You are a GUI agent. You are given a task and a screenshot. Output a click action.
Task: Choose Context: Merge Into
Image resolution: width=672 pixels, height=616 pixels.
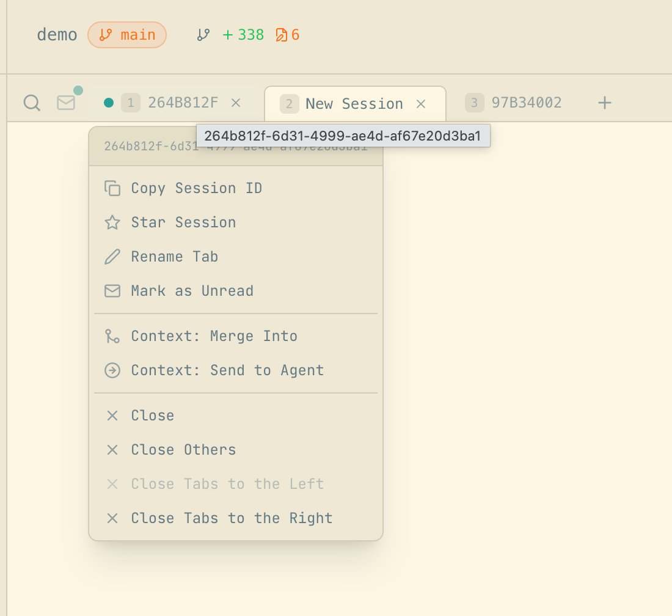(x=236, y=336)
